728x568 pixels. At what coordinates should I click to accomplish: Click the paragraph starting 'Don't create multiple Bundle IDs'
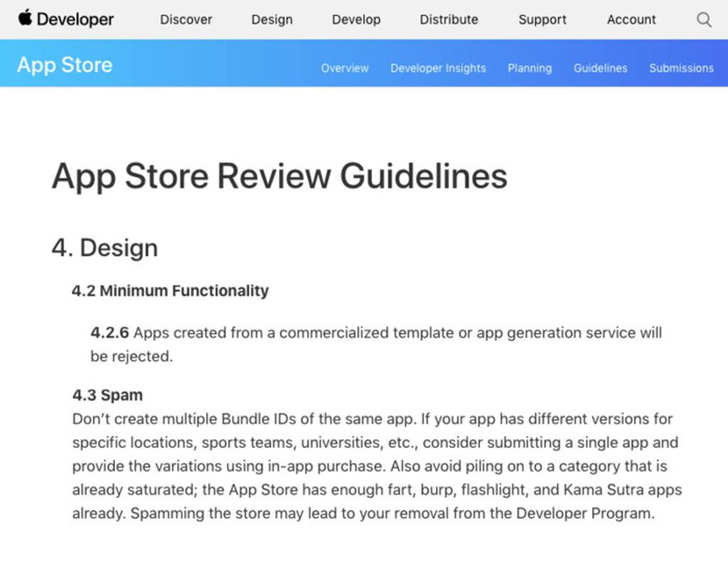[x=377, y=466]
